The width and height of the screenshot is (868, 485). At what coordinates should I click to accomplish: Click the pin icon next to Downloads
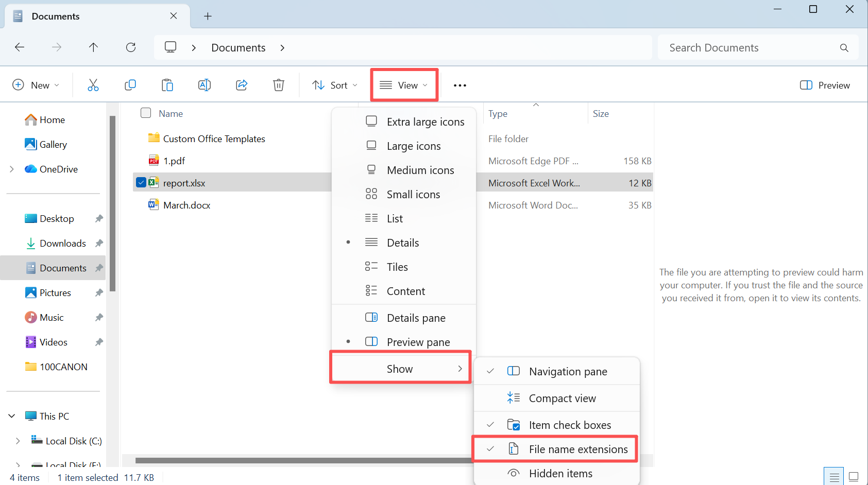pos(99,243)
